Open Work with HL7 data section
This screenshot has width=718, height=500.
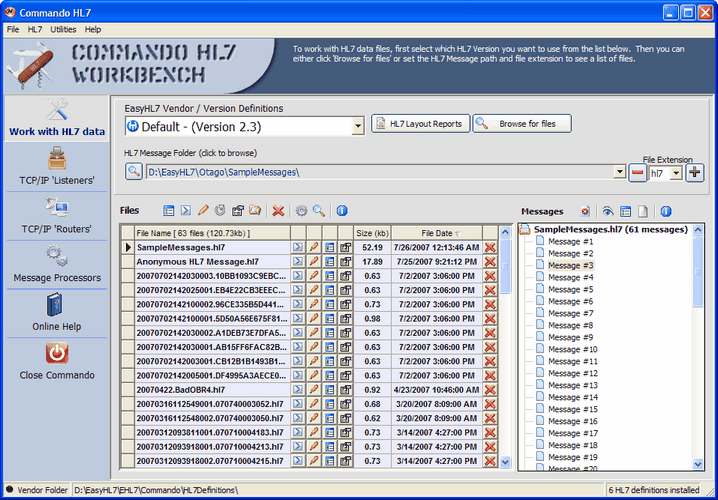[57, 118]
